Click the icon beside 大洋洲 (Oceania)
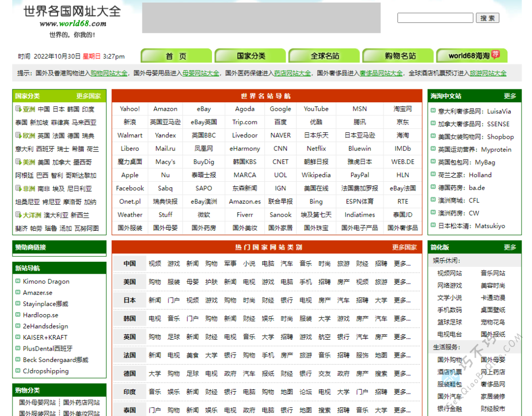 point(18,215)
